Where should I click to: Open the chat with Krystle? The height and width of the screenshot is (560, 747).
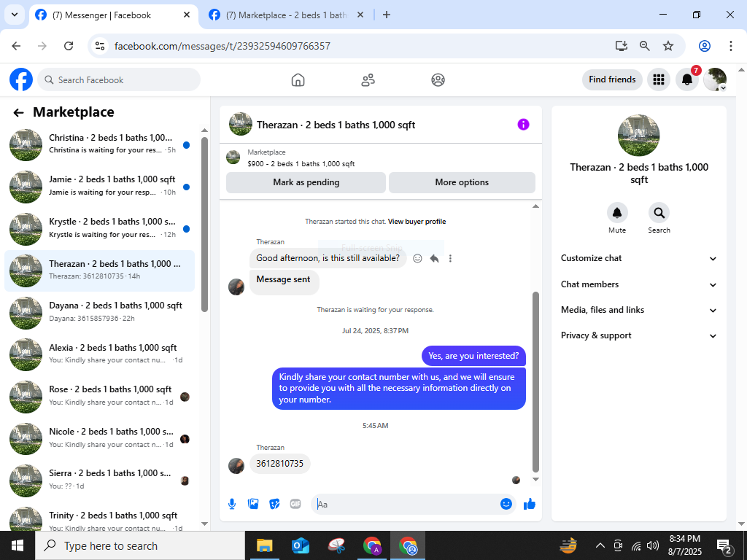coord(99,228)
